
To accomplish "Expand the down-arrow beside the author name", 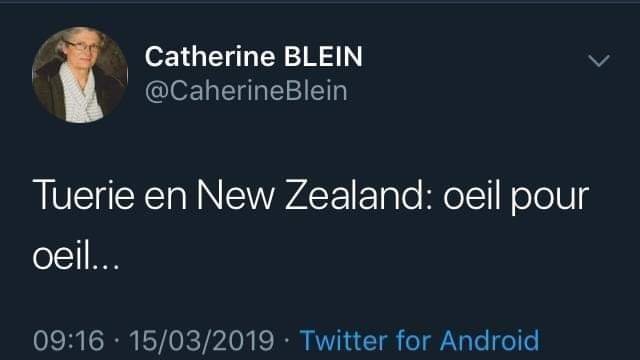I will point(599,60).
